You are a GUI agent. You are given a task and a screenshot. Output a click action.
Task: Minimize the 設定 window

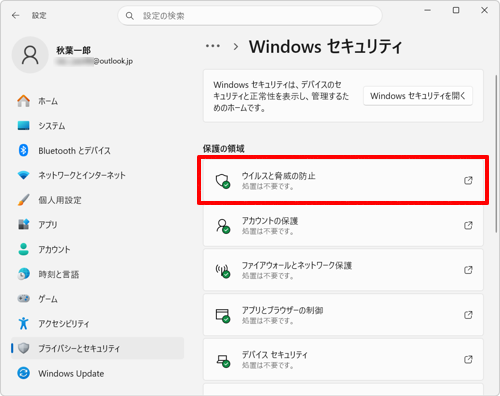click(x=428, y=10)
